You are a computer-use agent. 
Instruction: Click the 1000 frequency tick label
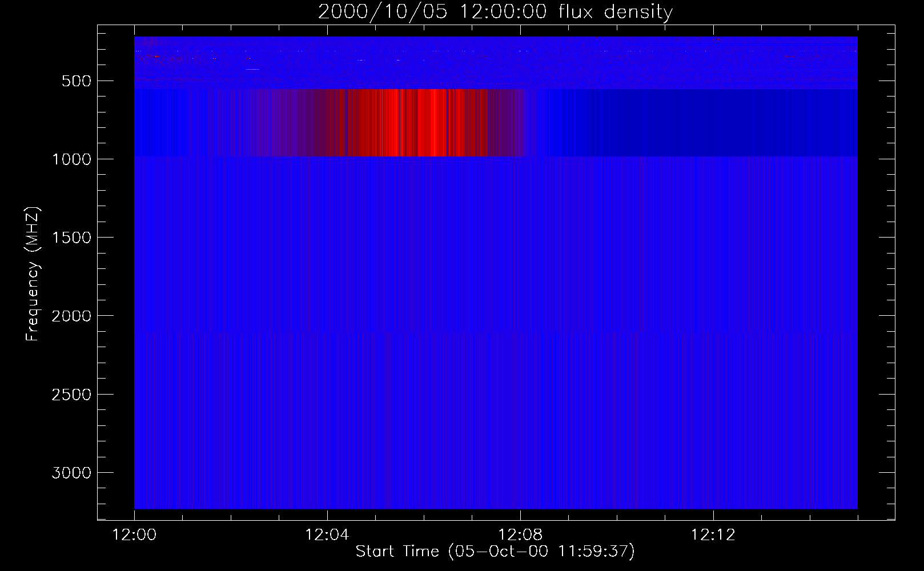click(x=71, y=159)
